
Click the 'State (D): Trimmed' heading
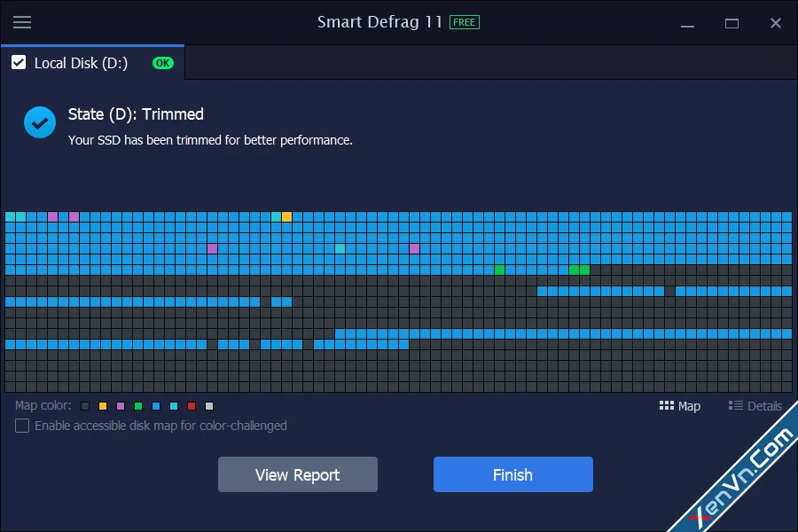click(136, 114)
